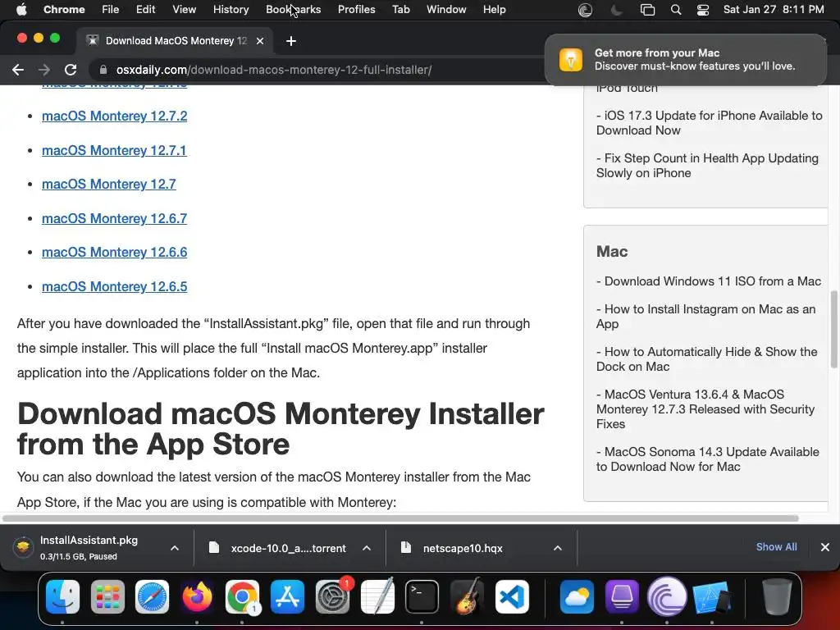
Task: Open App Store from the Dock
Action: click(287, 597)
